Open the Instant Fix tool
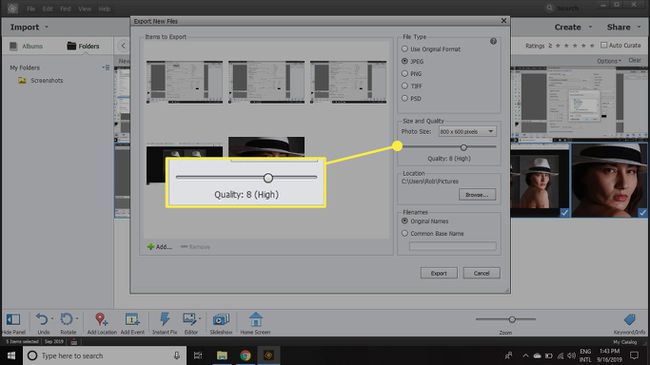This screenshot has width=650, height=365. tap(165, 319)
